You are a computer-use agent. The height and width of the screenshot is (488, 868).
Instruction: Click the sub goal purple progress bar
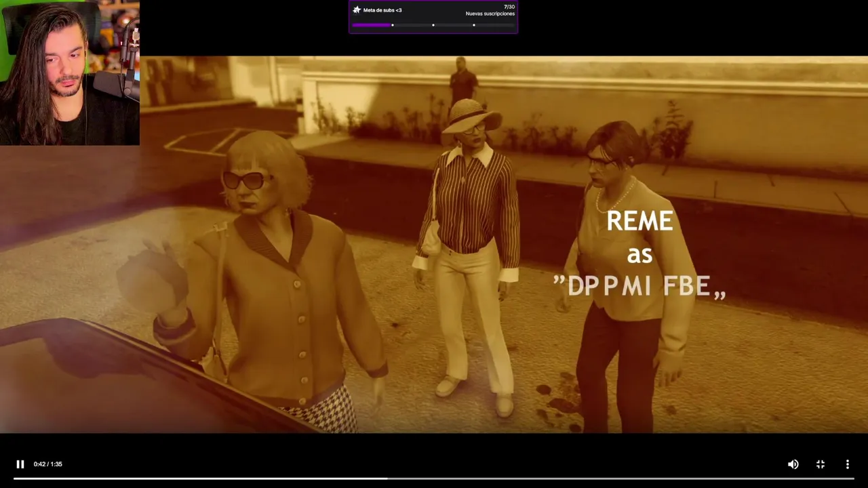point(433,25)
